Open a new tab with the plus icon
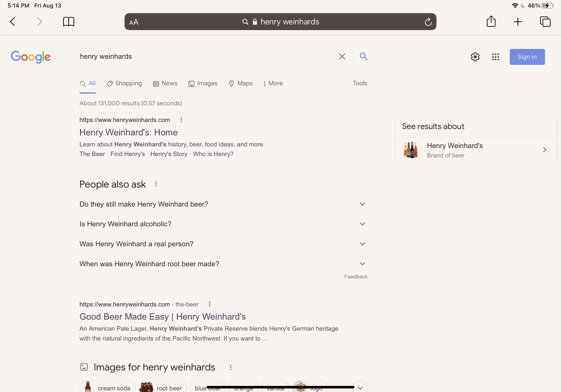Image resolution: width=561 pixels, height=392 pixels. [518, 22]
